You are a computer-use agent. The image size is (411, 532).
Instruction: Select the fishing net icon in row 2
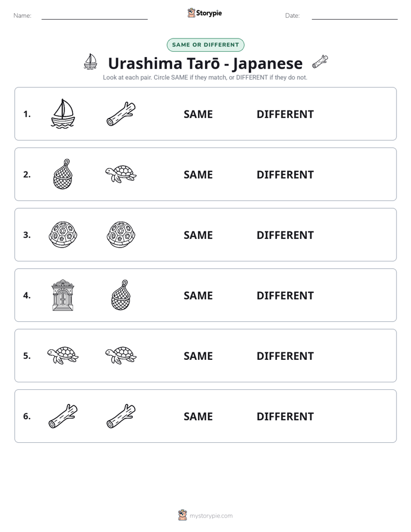click(x=63, y=174)
